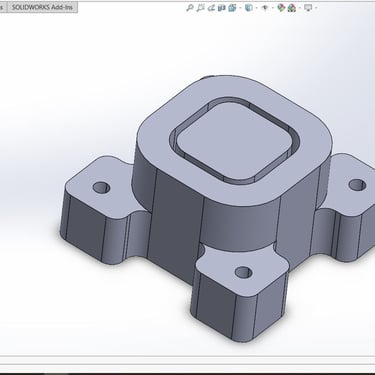Select the Zoom to Area tool
Image resolution: width=375 pixels, height=375 pixels.
pyautogui.click(x=200, y=8)
